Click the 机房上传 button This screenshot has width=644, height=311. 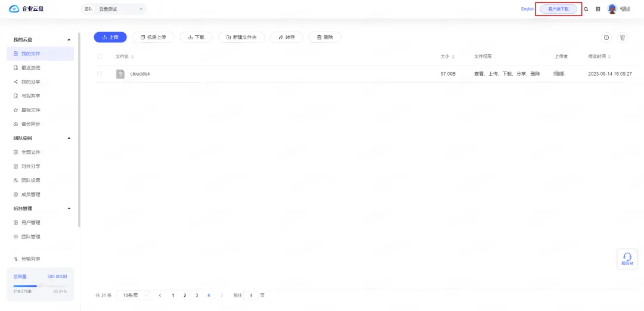pyautogui.click(x=154, y=37)
